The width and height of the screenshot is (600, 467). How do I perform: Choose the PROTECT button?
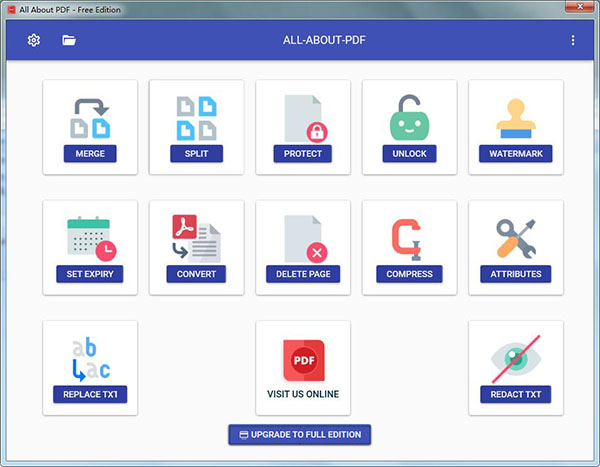click(303, 153)
